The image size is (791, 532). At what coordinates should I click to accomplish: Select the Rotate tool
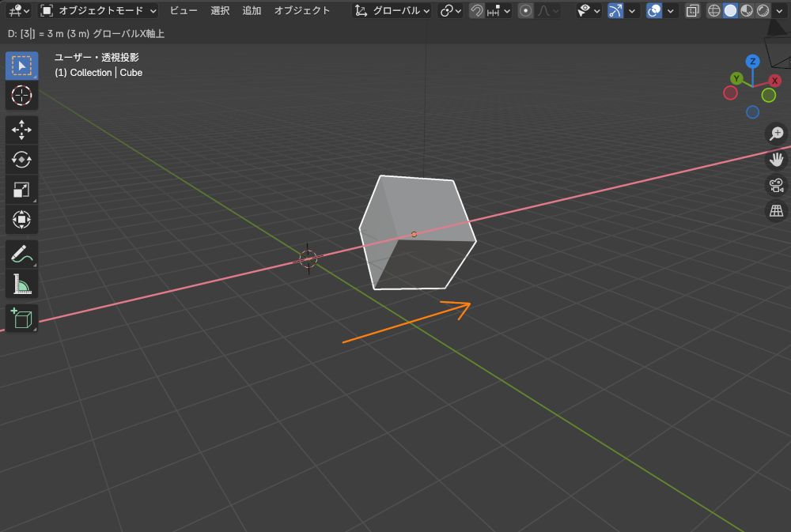(x=21, y=160)
